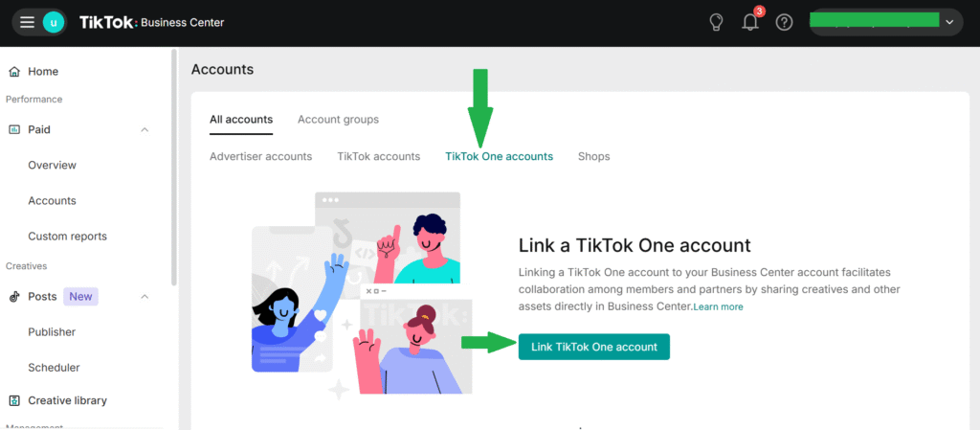Click the lightbulb tips icon
The height and width of the screenshot is (430, 980).
point(716,22)
